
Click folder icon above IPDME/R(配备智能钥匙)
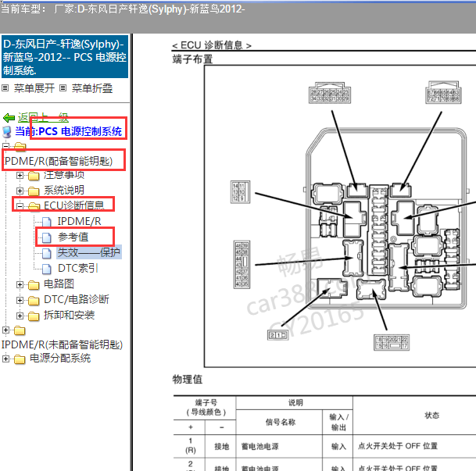click(x=20, y=147)
